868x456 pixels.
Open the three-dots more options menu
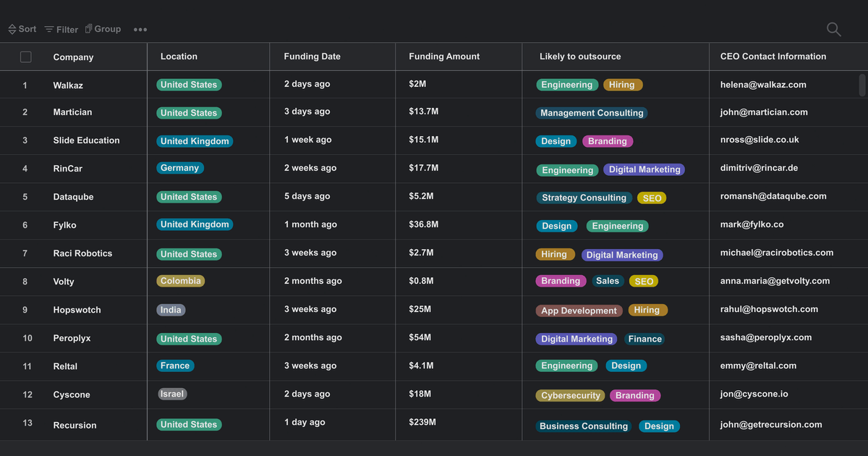click(x=140, y=30)
